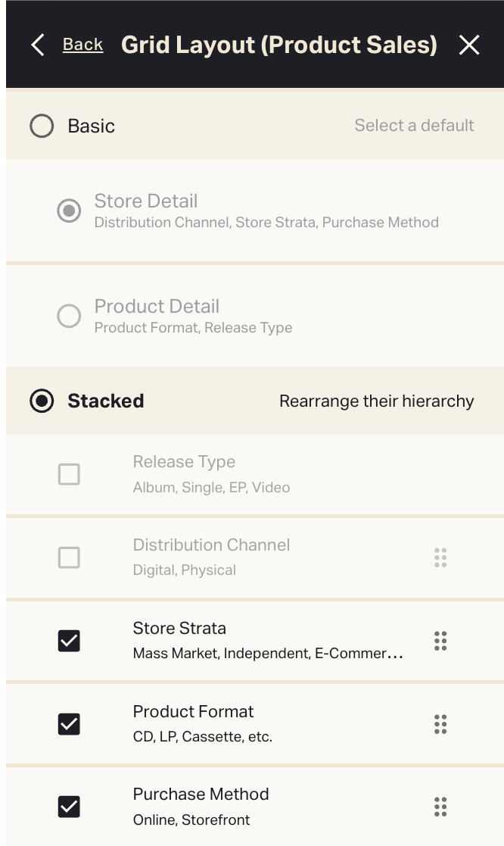Image resolution: width=504 pixels, height=846 pixels.
Task: Click the truncated Store Strata description text
Action: pyautogui.click(x=267, y=654)
